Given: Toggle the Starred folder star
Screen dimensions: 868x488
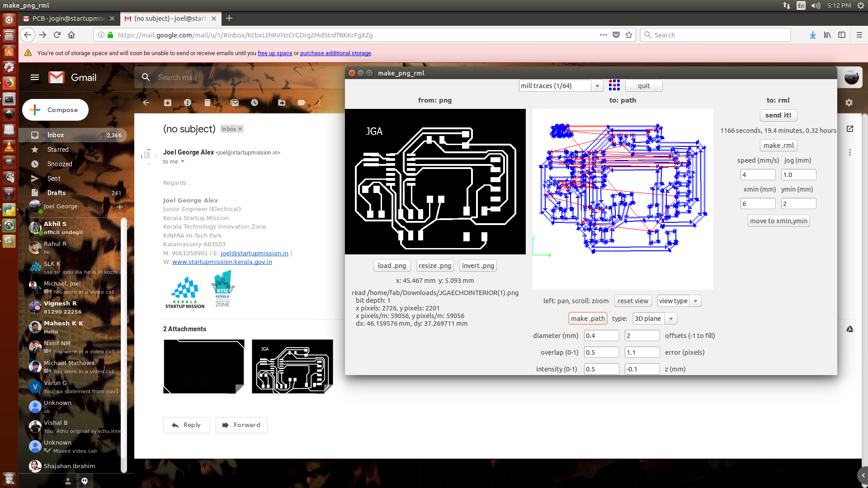Looking at the screenshot, I should pyautogui.click(x=35, y=150).
